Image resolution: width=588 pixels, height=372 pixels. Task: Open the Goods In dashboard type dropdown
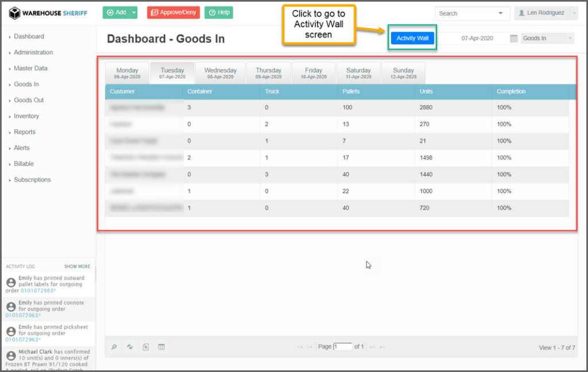[x=547, y=38]
